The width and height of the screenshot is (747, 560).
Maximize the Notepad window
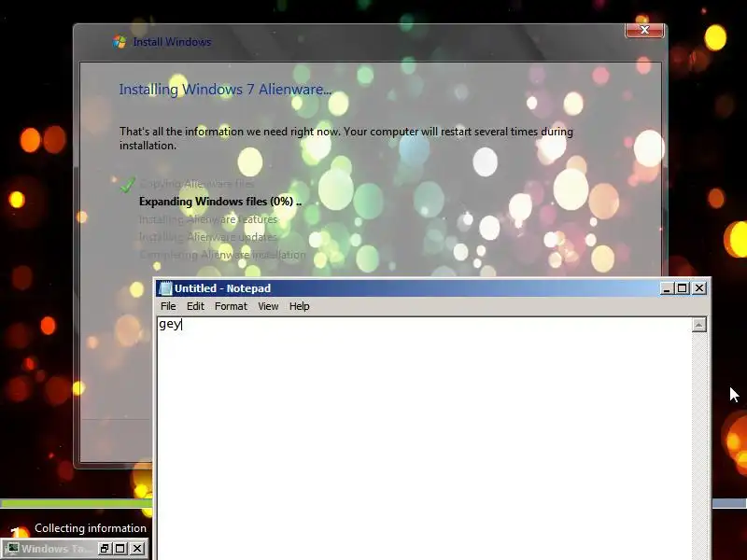[683, 288]
